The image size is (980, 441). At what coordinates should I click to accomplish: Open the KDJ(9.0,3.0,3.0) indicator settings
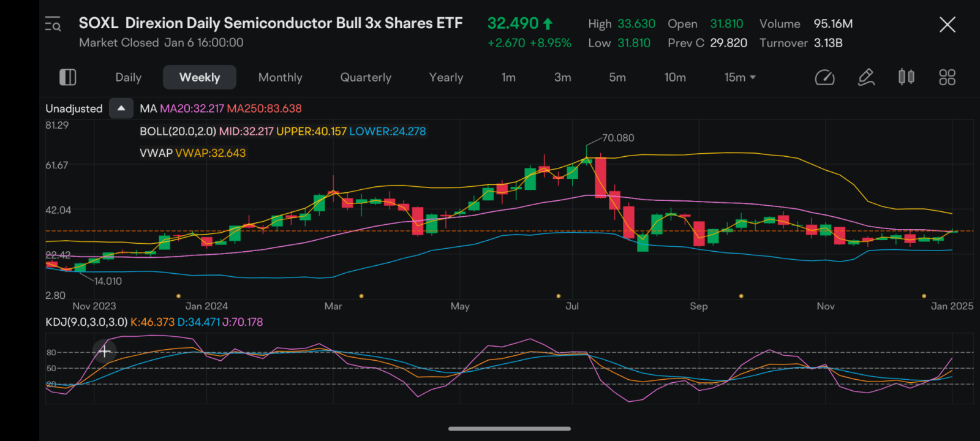coord(86,322)
